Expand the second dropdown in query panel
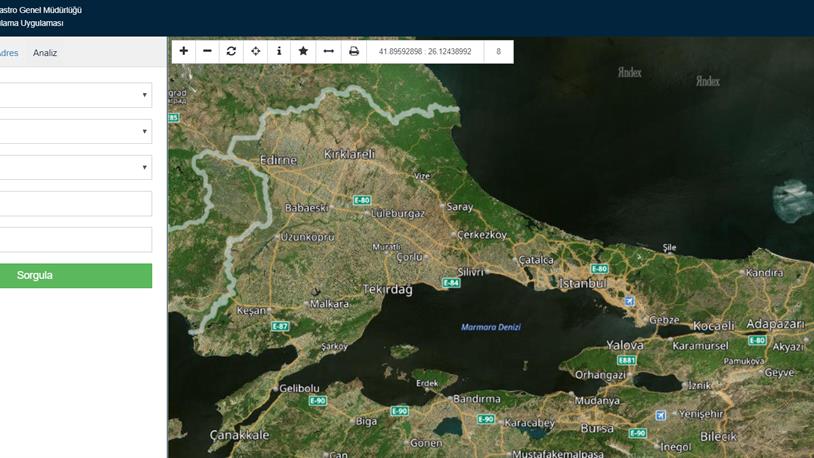The width and height of the screenshot is (814, 458). [75, 131]
